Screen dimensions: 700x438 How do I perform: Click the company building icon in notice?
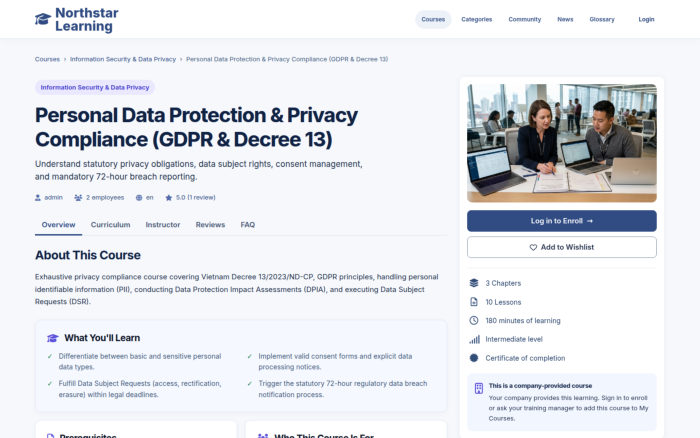479,388
